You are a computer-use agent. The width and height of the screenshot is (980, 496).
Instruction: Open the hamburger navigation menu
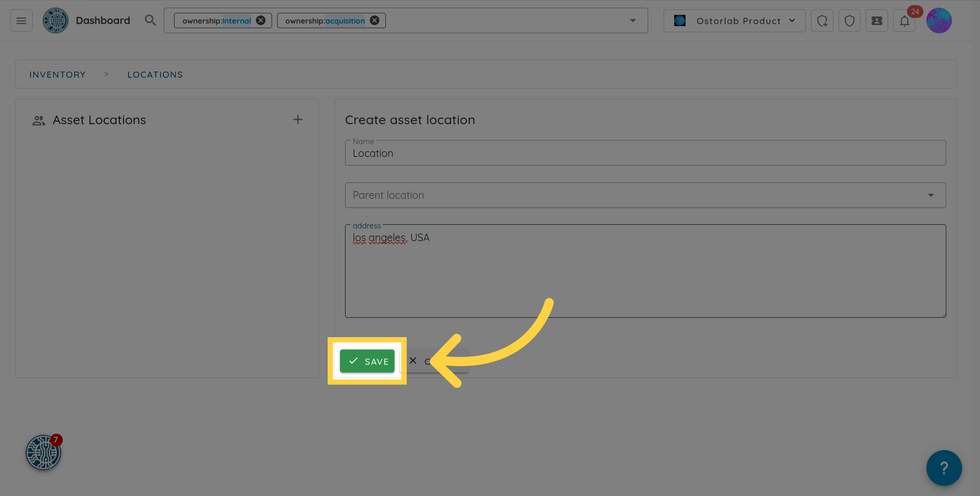pyautogui.click(x=21, y=21)
